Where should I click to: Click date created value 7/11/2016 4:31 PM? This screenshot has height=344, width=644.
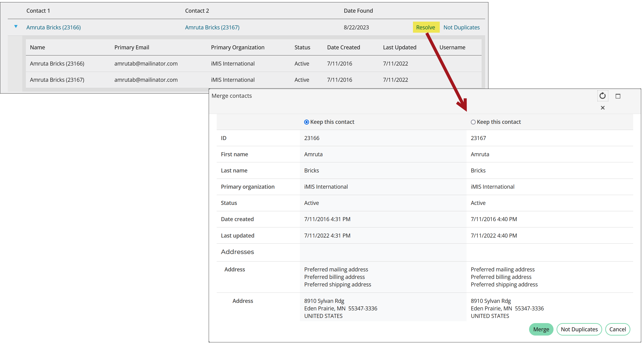[x=327, y=219]
